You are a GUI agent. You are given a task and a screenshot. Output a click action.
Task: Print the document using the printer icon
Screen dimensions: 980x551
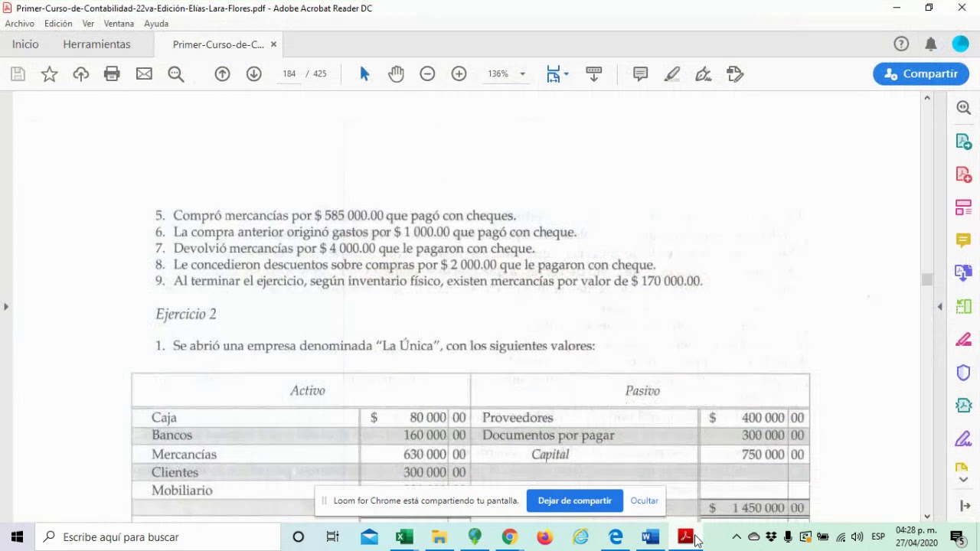click(x=113, y=74)
